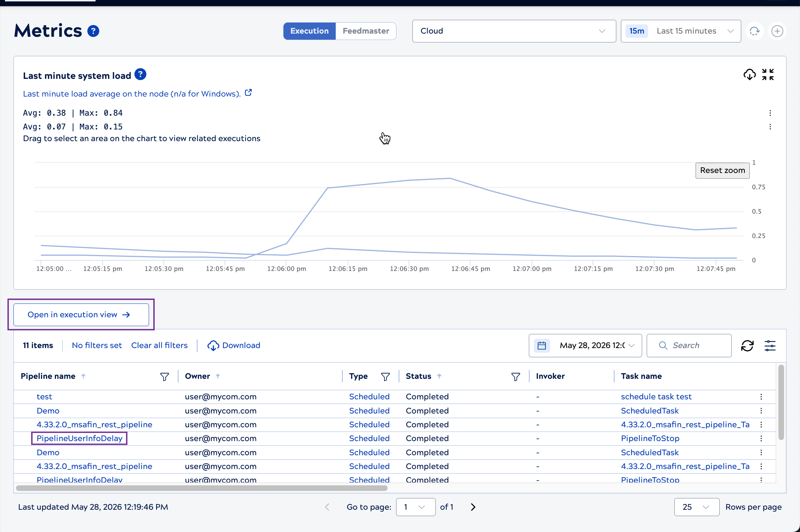Image resolution: width=800 pixels, height=532 pixels.
Task: Open the first PipelineUserInfoDelay link
Action: click(80, 439)
